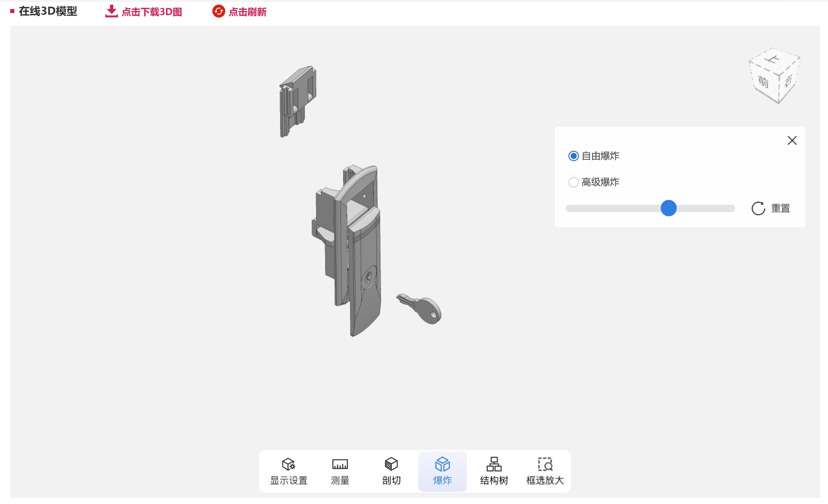This screenshot has height=504, width=828.
Task: Click 点击下载3D图 link
Action: click(x=152, y=12)
